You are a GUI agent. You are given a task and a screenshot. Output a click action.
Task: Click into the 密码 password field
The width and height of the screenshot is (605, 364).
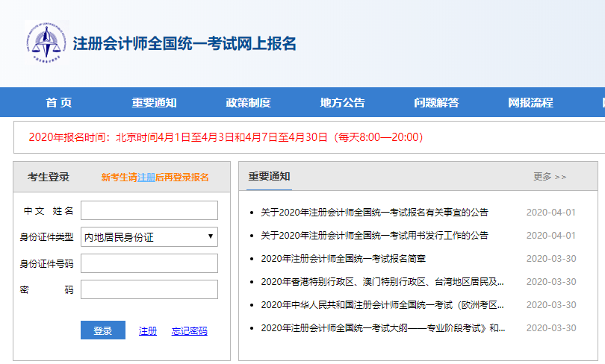[149, 289]
